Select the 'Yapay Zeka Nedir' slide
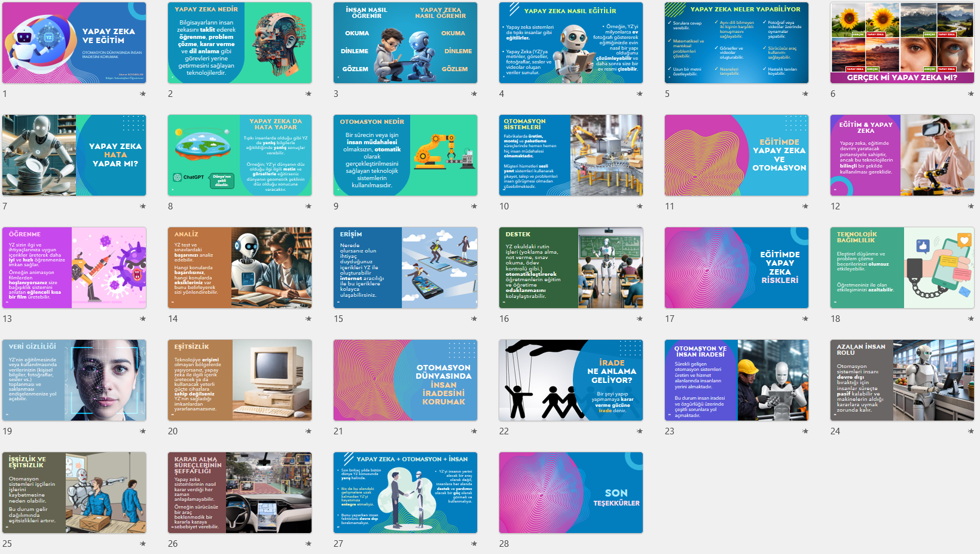 coord(240,43)
